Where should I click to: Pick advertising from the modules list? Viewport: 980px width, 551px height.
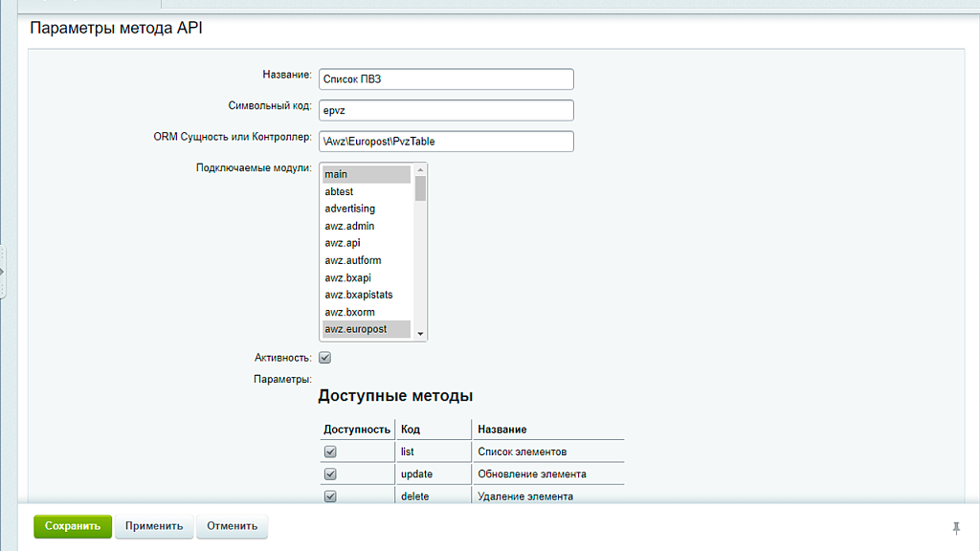(367, 209)
